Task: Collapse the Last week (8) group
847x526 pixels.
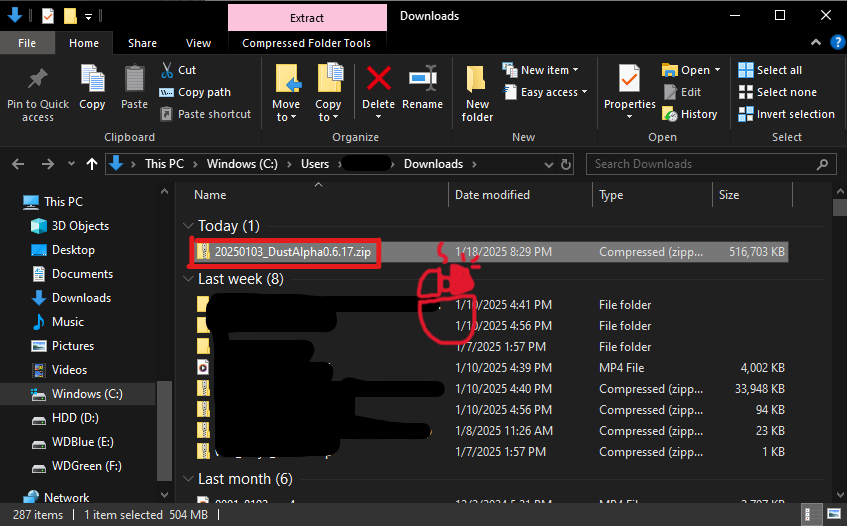Action: (x=188, y=279)
